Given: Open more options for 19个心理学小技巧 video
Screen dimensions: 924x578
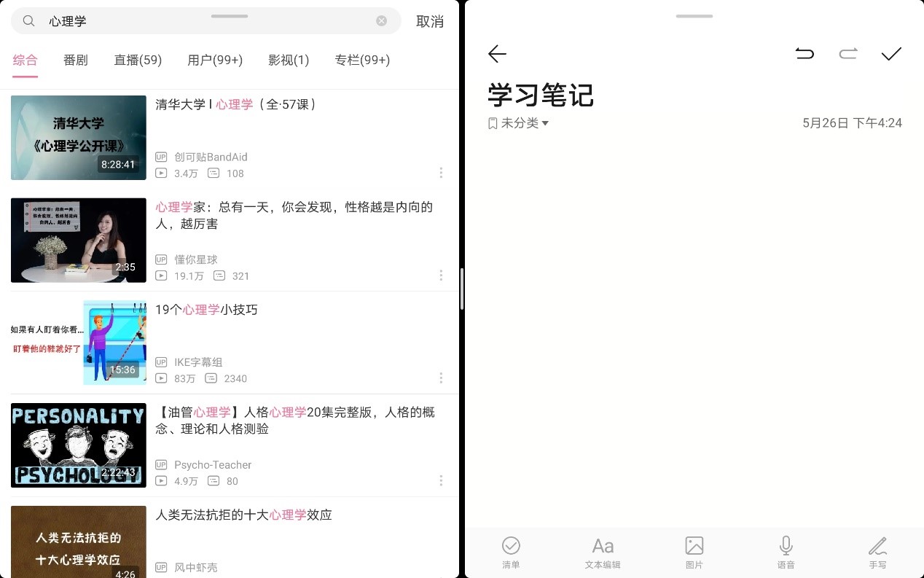Looking at the screenshot, I should [441, 378].
